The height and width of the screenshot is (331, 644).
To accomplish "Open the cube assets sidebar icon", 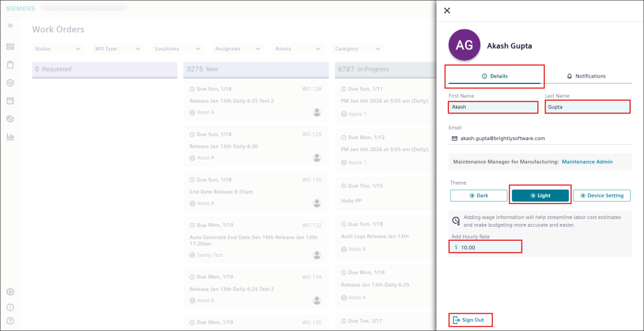I will (x=10, y=119).
